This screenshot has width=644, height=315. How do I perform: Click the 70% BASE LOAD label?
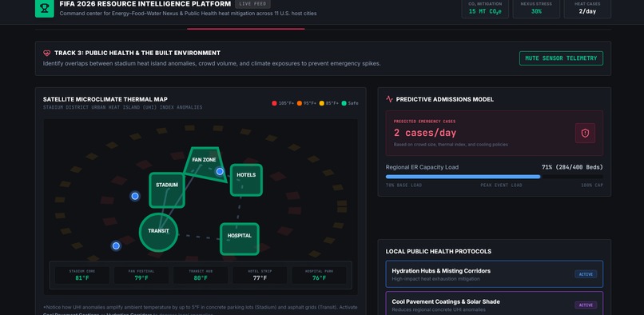pyautogui.click(x=403, y=185)
